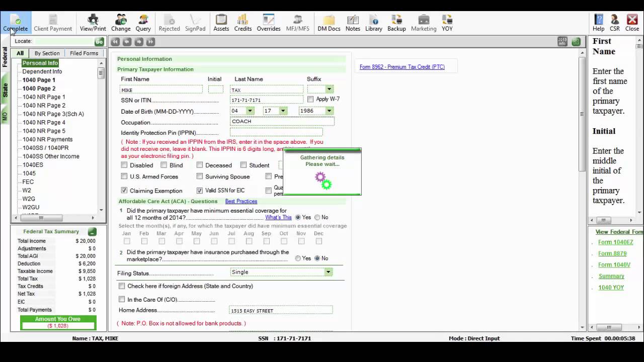Open the Marketing tool

(x=424, y=23)
